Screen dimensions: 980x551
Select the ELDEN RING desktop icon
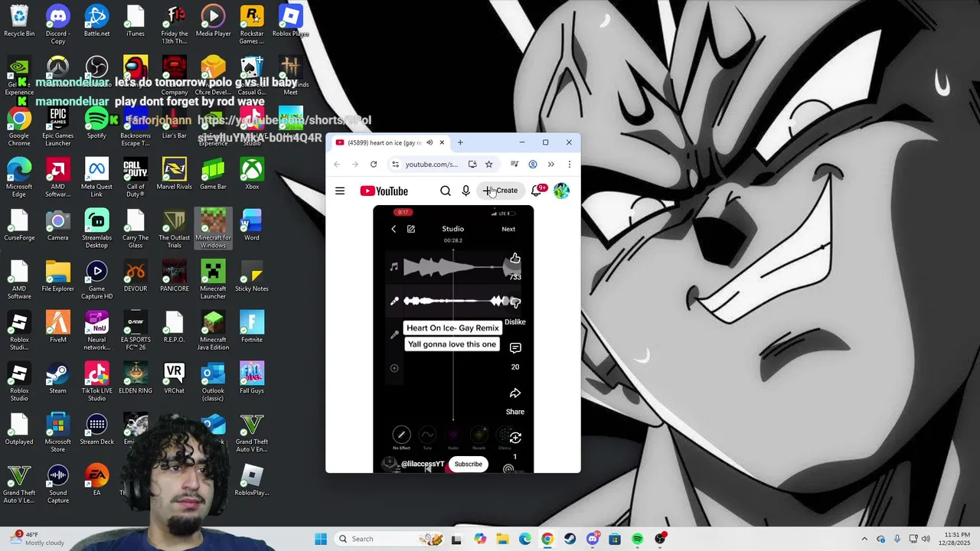136,379
